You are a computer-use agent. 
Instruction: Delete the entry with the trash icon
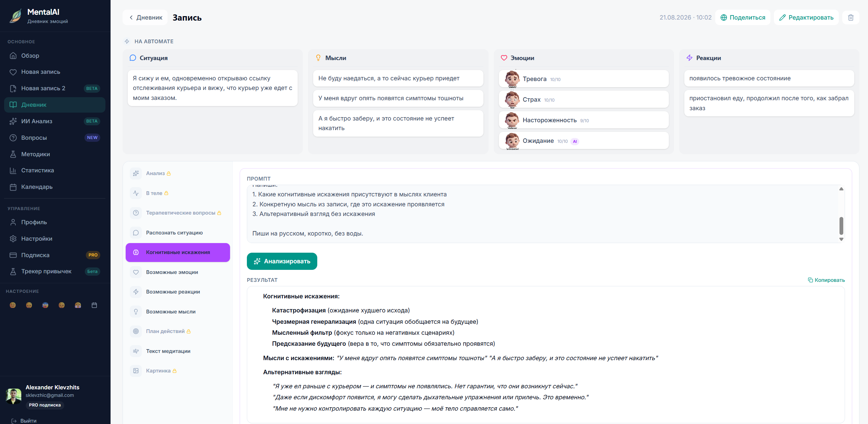point(850,18)
